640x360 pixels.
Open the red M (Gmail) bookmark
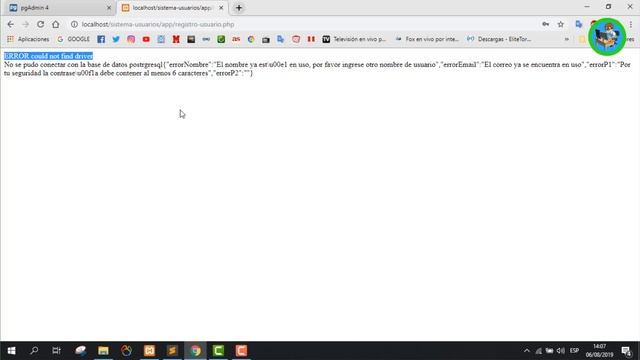click(x=176, y=39)
